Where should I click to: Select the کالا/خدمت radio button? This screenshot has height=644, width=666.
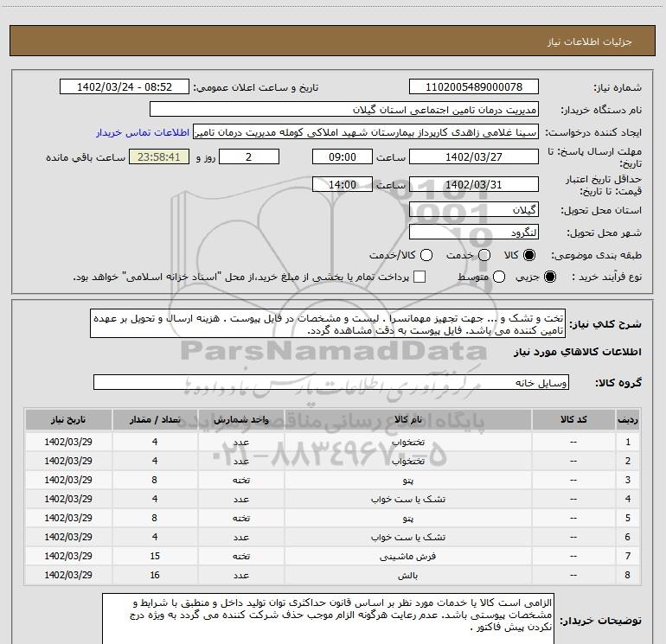point(426,255)
